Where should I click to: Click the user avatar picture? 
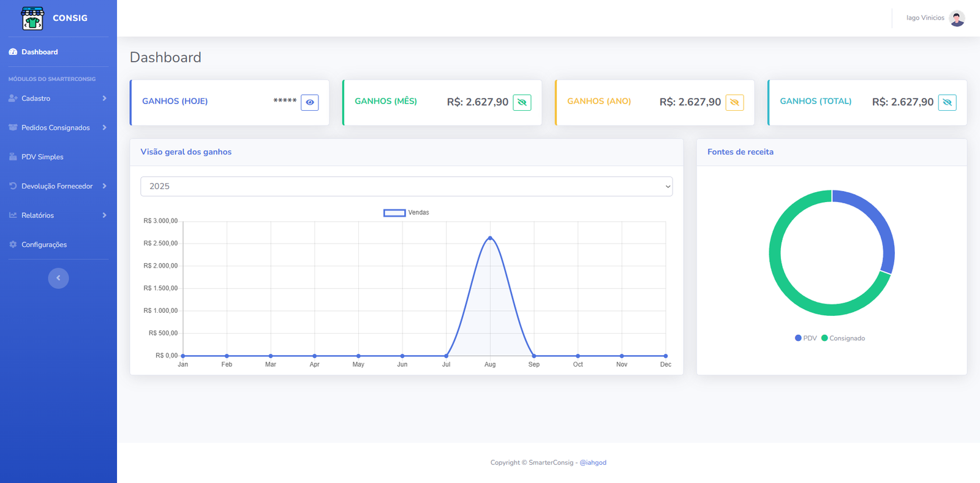click(957, 18)
